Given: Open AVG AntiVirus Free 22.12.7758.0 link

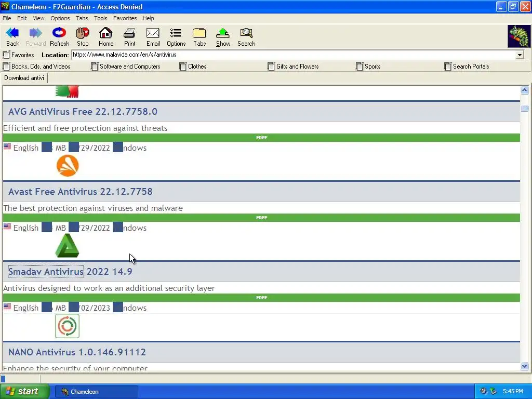Looking at the screenshot, I should coord(83,112).
